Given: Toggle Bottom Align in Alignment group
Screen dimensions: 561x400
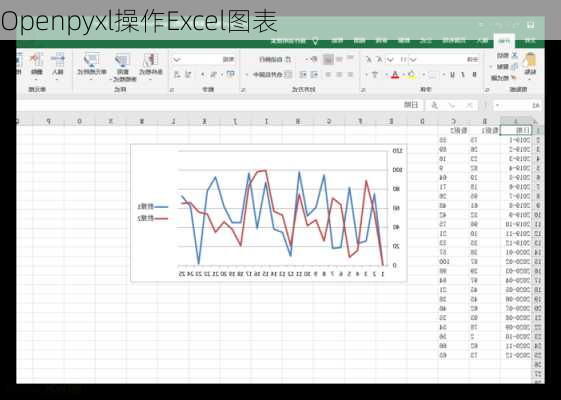Looking at the screenshot, I should click(x=328, y=59).
